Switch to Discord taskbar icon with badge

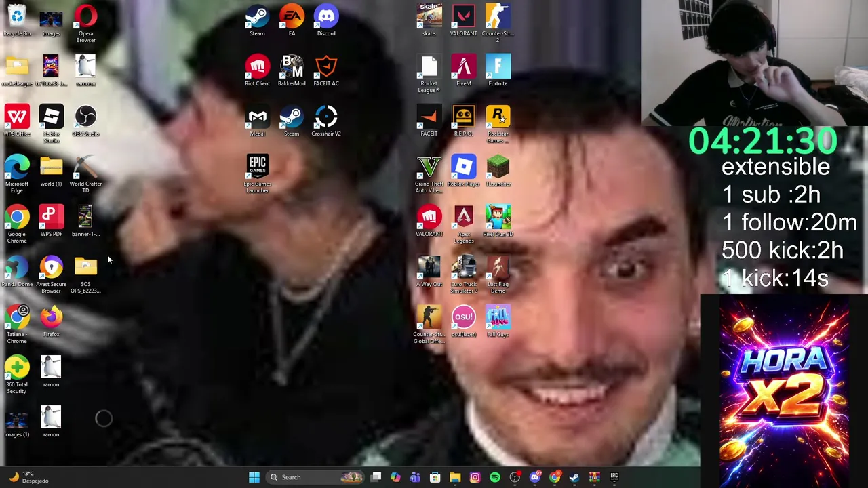tap(534, 477)
